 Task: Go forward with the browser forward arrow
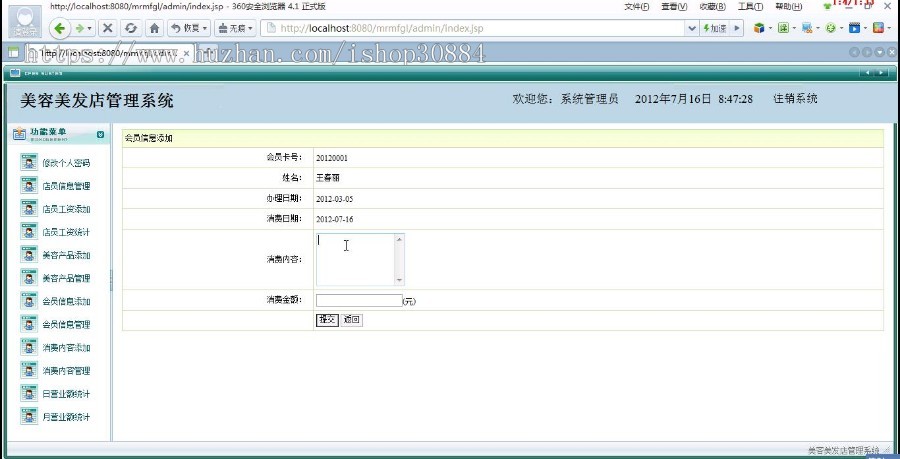click(x=79, y=28)
